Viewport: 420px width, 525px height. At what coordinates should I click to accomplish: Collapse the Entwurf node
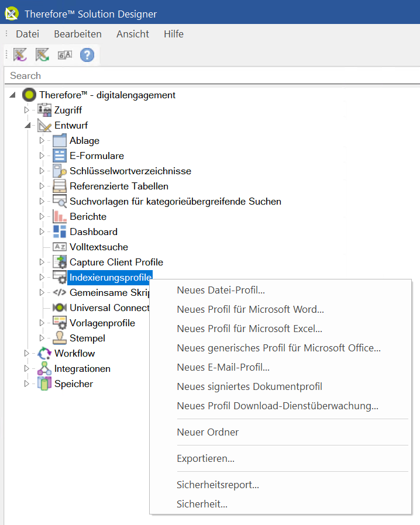coord(27,126)
